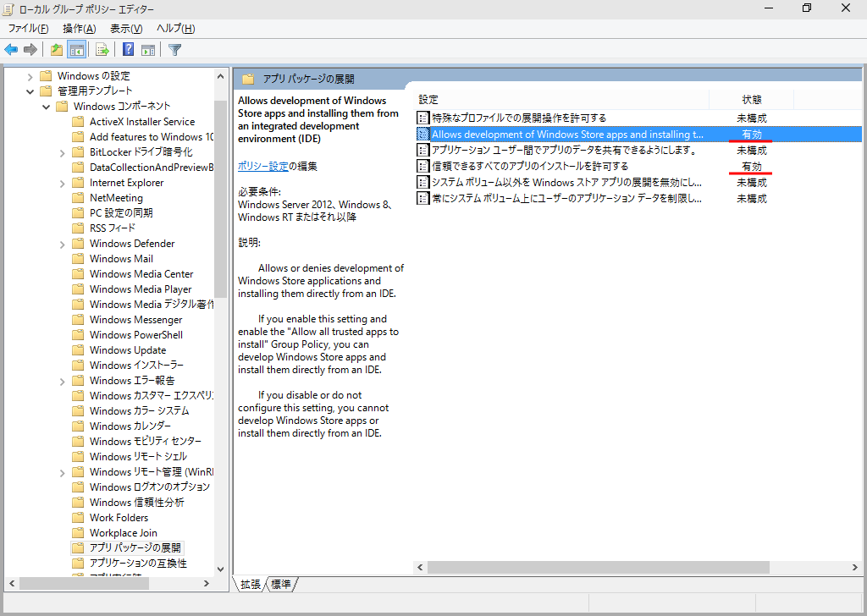Click left arrow of settings list horizontal scrollbar
This screenshot has width=867, height=616.
click(420, 568)
